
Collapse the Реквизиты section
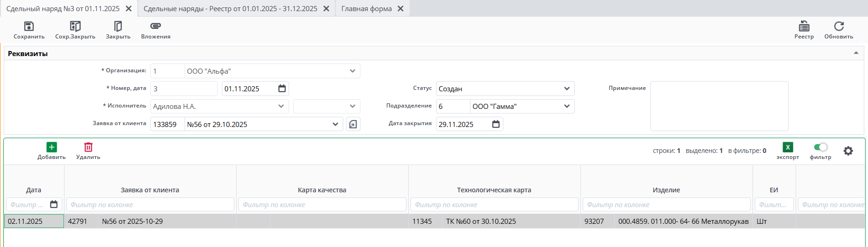click(x=856, y=53)
